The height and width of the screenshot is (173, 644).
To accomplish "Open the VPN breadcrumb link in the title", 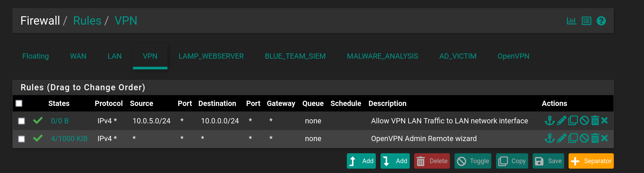I will (126, 21).
